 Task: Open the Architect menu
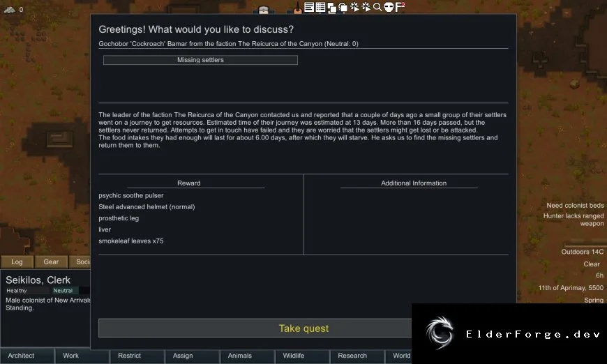tap(27, 356)
